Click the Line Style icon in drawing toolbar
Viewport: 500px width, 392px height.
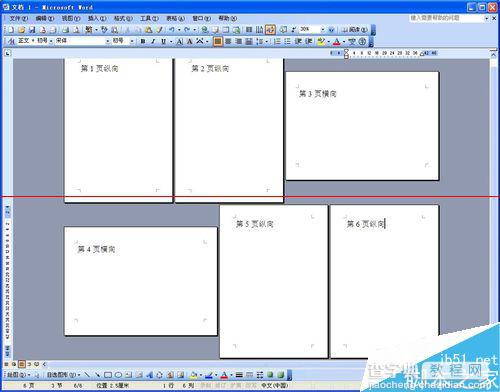click(239, 375)
